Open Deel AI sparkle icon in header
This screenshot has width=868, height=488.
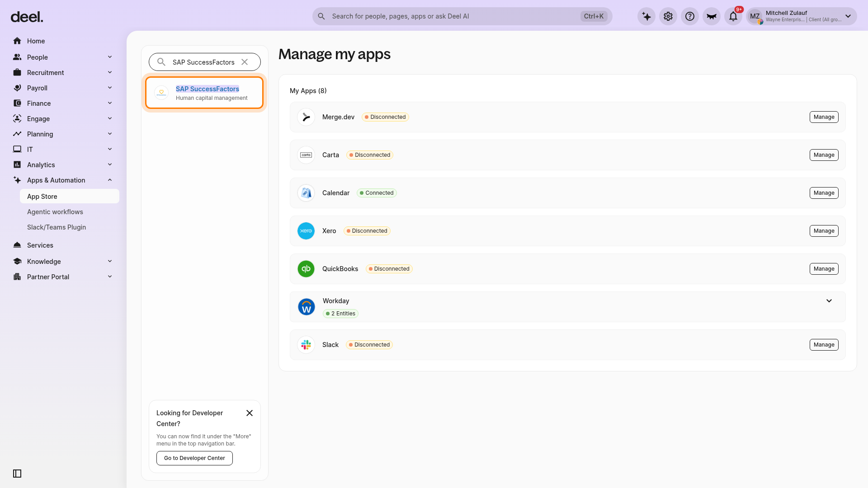[646, 17]
